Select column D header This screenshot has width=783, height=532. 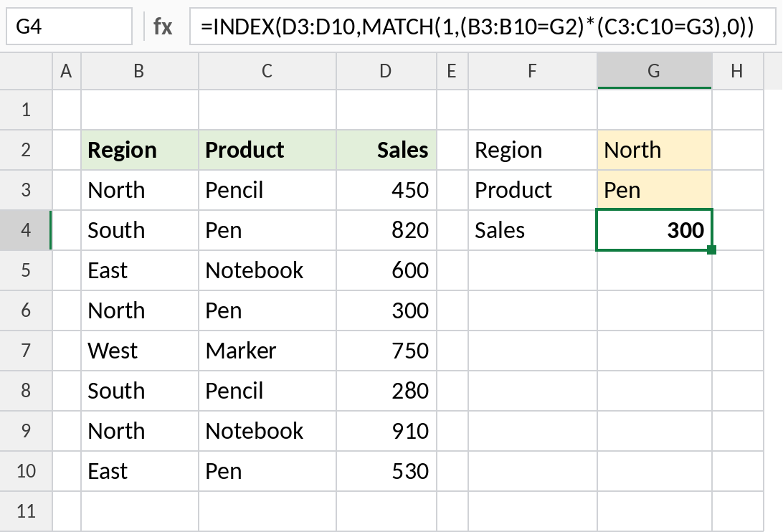click(386, 72)
